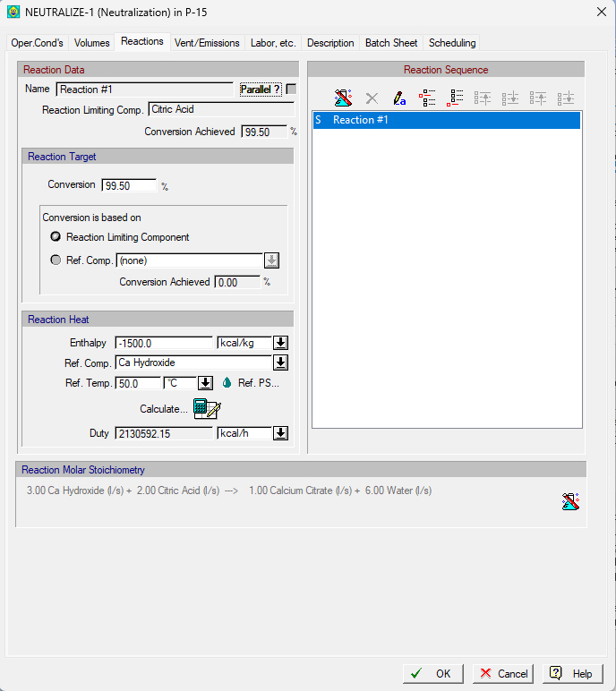616x691 pixels.
Task: Open the reaction heat calculator icon
Action: 206,409
